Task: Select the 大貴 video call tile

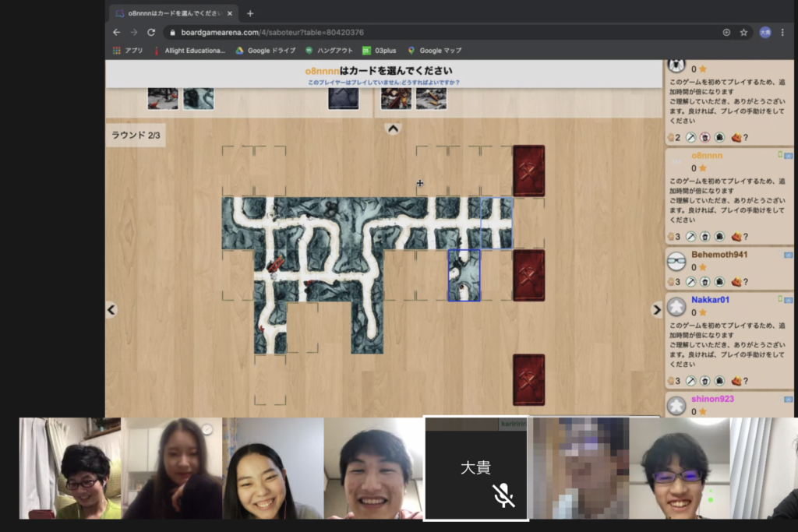Action: coord(476,468)
